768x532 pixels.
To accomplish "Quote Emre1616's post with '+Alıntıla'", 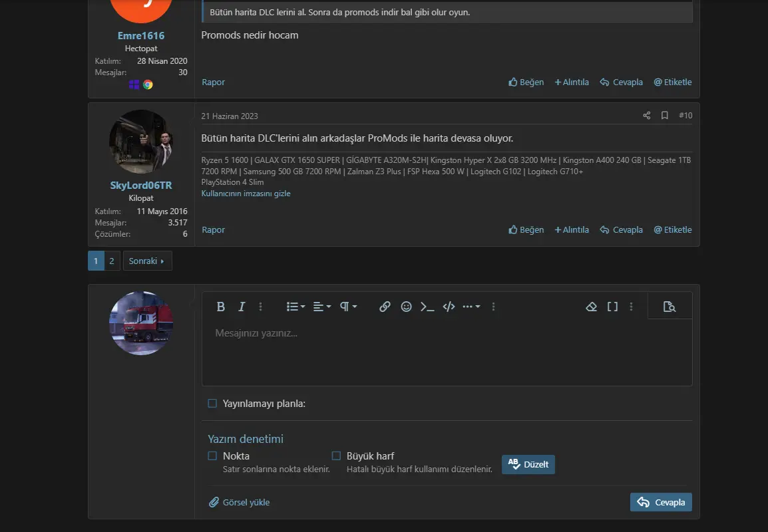I will (572, 82).
